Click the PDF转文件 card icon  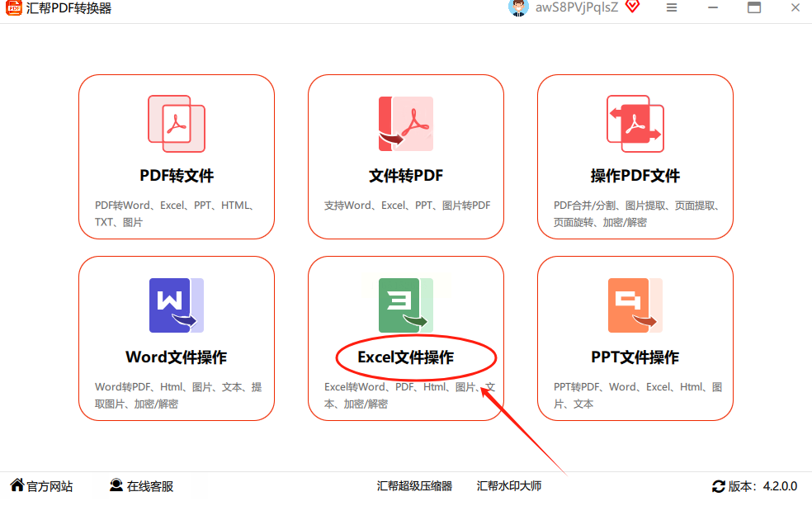(177, 124)
